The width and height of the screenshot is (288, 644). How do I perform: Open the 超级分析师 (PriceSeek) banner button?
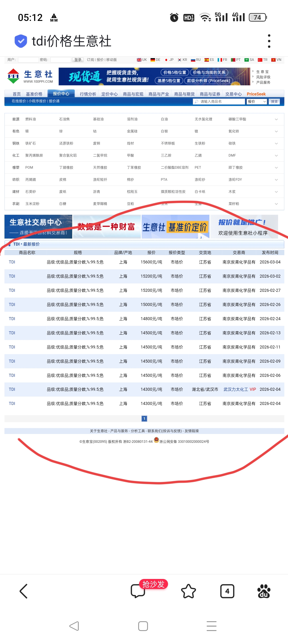coord(209,81)
